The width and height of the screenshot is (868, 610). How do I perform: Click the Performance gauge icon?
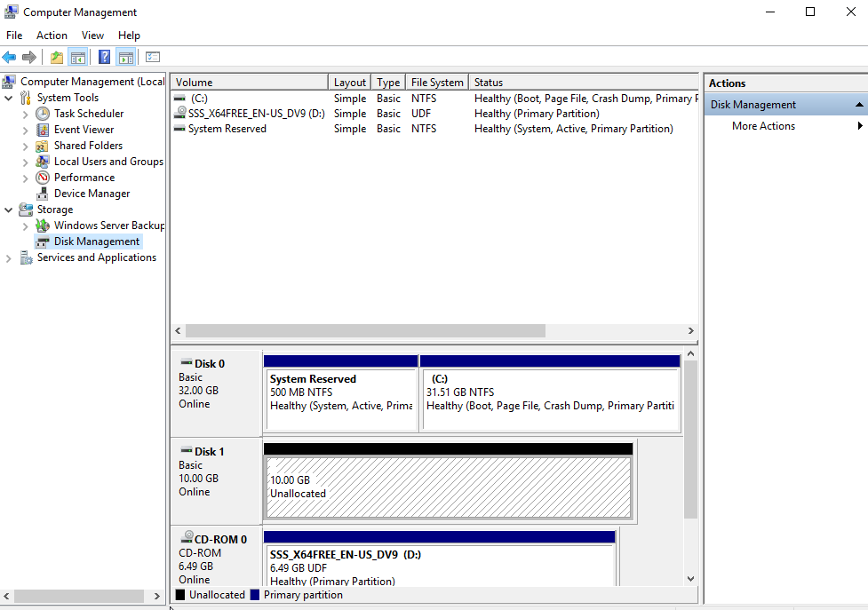tap(43, 178)
